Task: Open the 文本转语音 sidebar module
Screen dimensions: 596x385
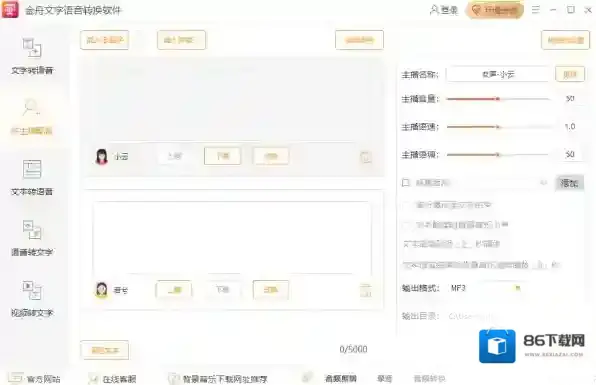Action: point(32,177)
